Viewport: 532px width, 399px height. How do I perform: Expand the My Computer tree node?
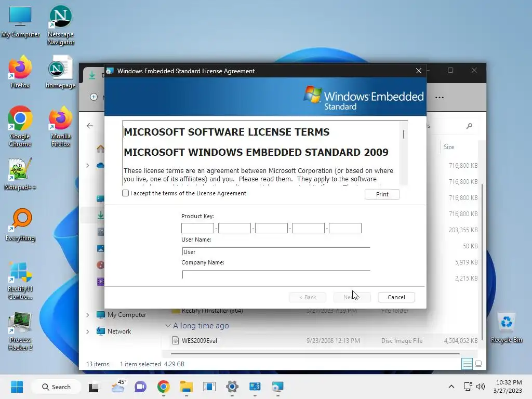[87, 315]
